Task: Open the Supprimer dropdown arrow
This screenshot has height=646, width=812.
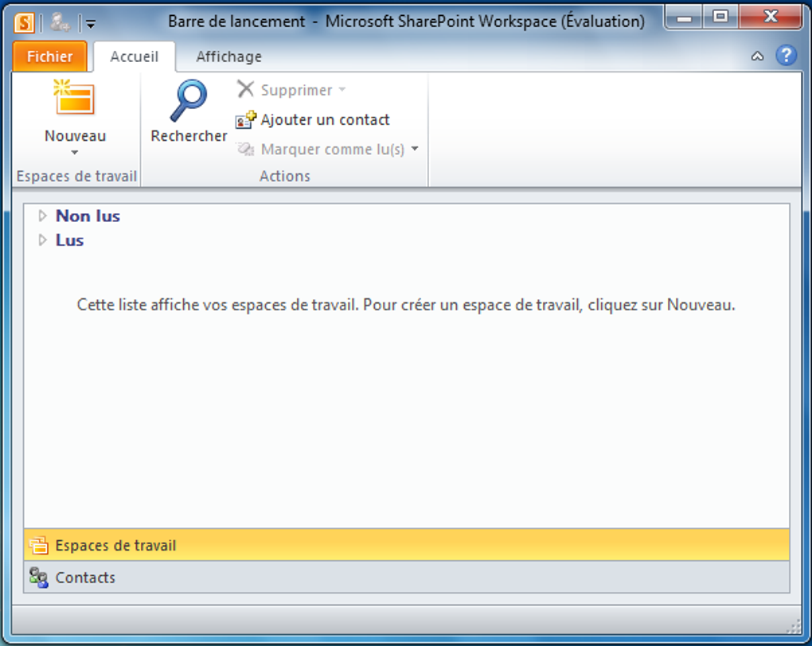Action: 342,90
